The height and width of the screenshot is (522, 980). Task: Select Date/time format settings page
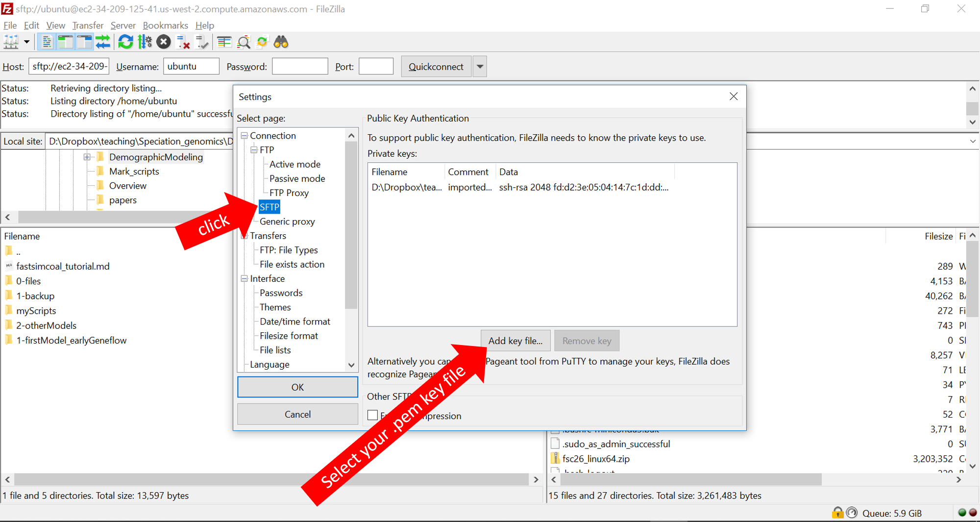coord(295,322)
